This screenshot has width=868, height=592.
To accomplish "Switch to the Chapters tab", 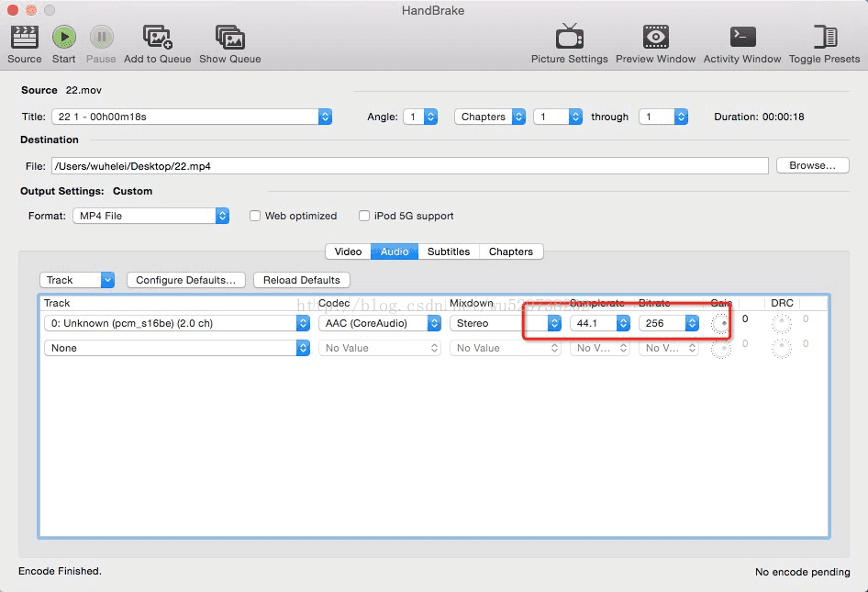I will pos(511,251).
